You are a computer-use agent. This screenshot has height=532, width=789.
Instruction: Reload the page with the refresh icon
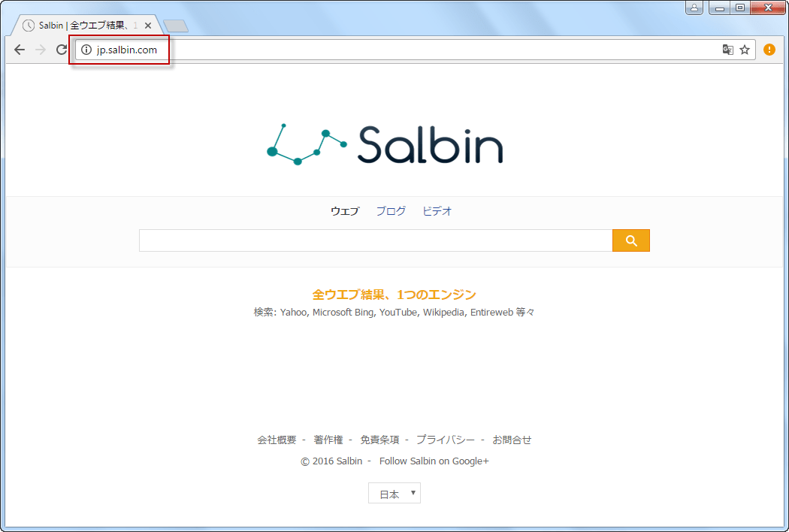(62, 50)
